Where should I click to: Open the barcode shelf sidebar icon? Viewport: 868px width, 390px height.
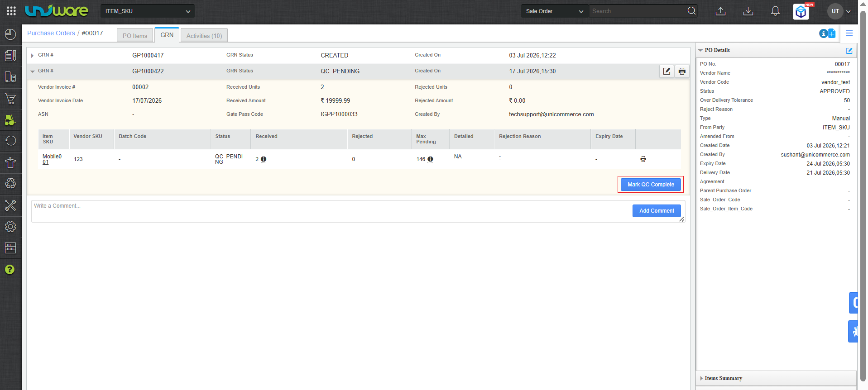(10, 248)
